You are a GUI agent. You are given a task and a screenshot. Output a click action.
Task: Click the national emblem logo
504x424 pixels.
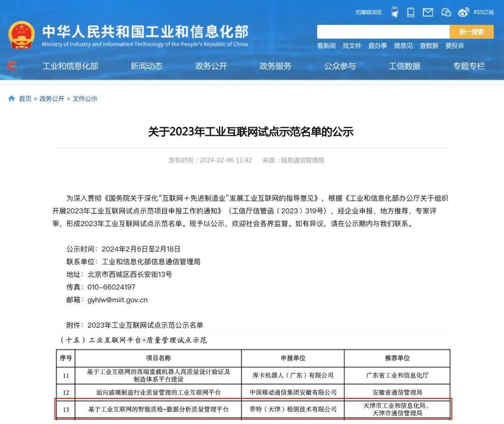[21, 35]
